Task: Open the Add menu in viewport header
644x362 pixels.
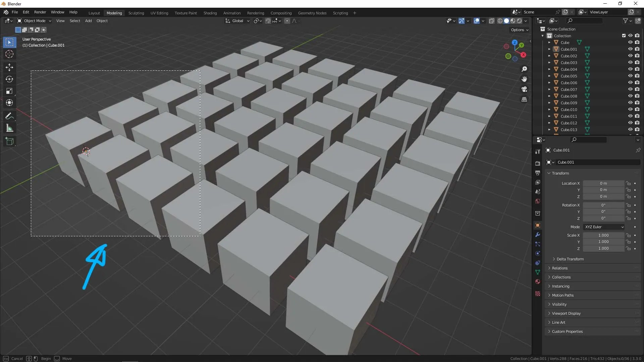Action: tap(88, 21)
